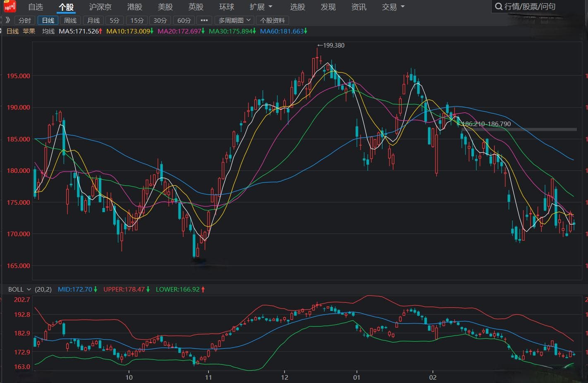Click the 199.380 high price marker

[x=331, y=45]
